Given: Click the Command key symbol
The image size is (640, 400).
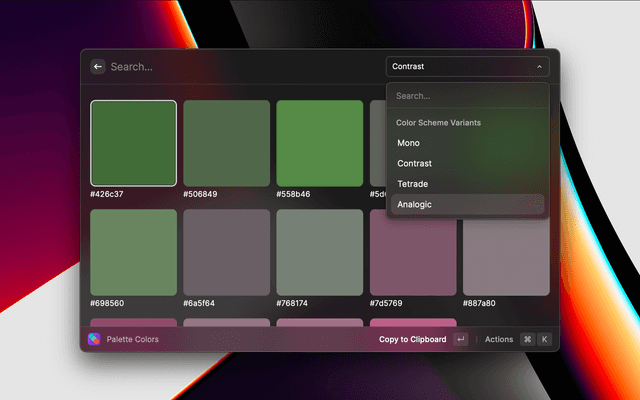Looking at the screenshot, I should coord(527,339).
